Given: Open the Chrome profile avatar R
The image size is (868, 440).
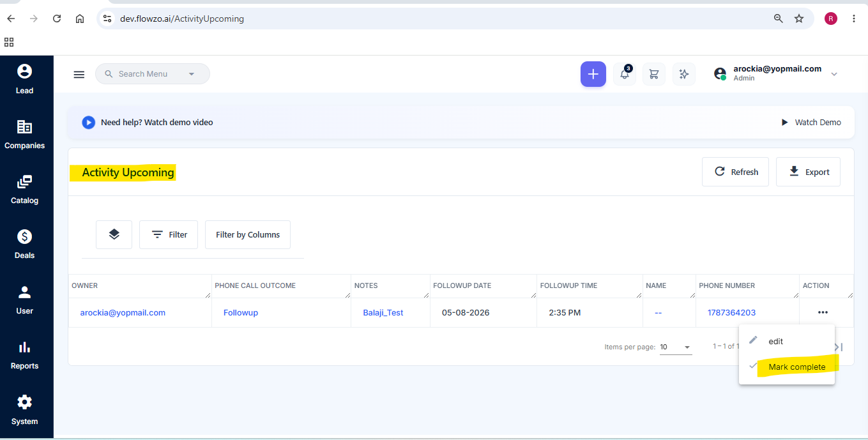Looking at the screenshot, I should coord(831,19).
